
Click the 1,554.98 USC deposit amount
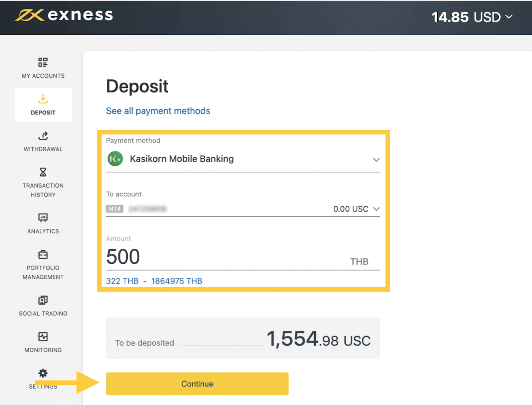tap(319, 339)
